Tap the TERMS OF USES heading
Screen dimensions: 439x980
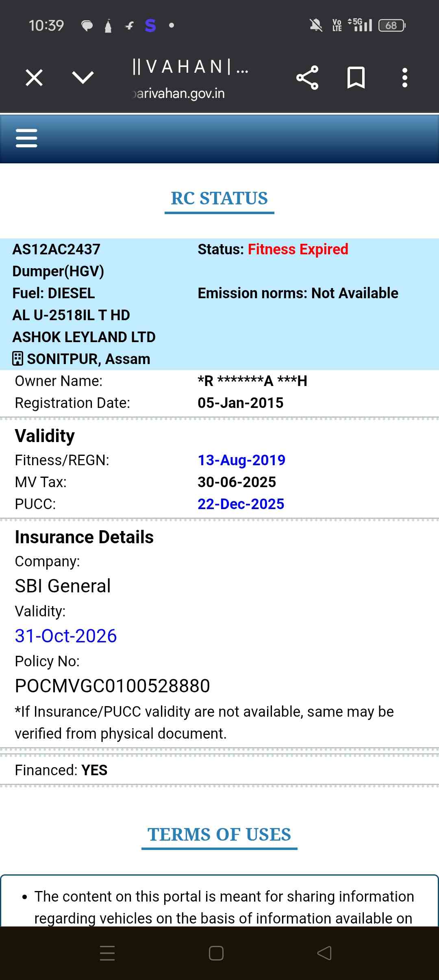click(219, 835)
